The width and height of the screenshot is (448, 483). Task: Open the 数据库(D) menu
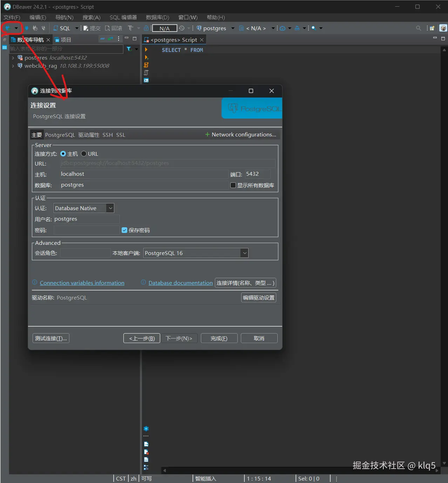tap(157, 17)
